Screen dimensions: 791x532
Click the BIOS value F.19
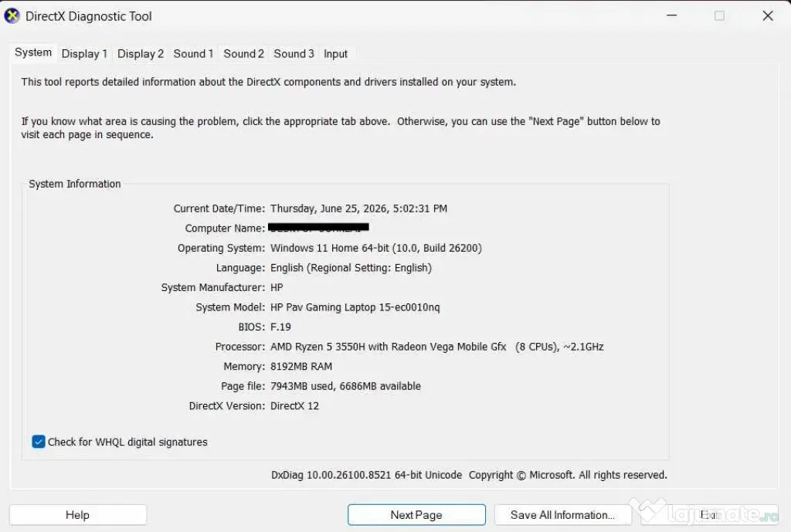tap(280, 327)
